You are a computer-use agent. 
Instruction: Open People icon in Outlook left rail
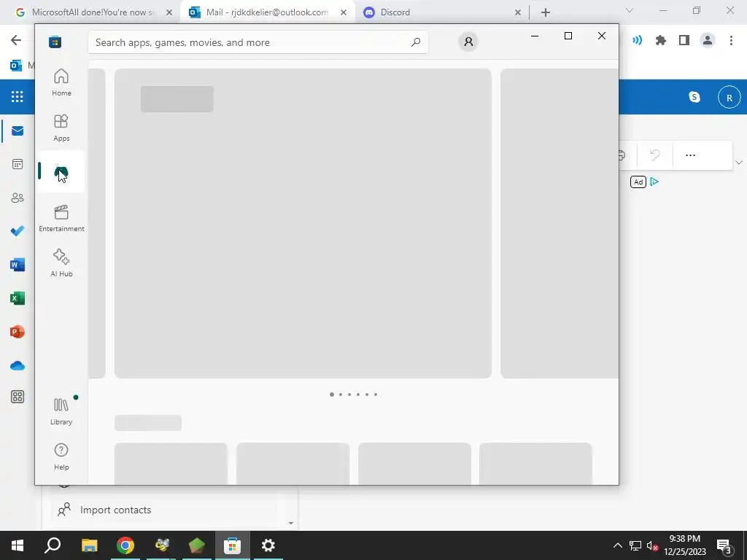(x=18, y=198)
